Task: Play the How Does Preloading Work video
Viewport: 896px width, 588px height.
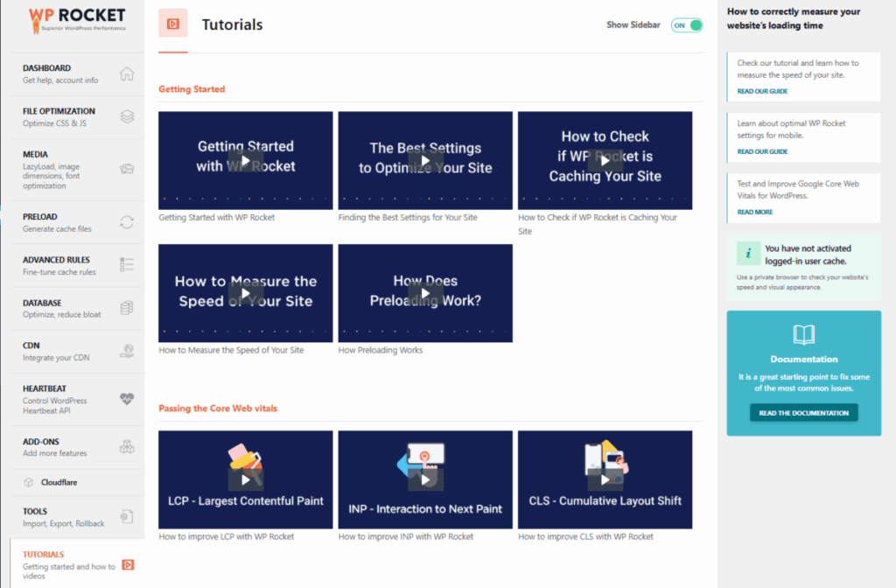Action: [425, 293]
